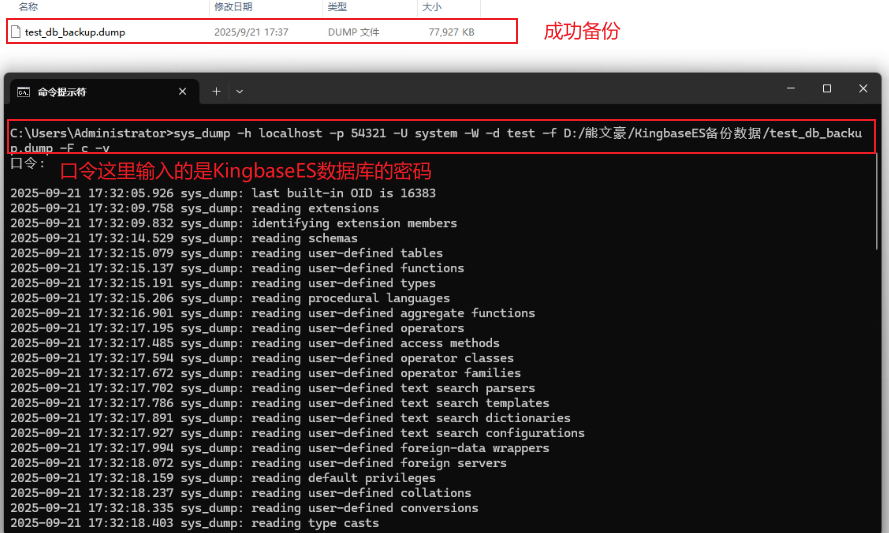The image size is (889, 533).
Task: Click the 'text search configurations' line
Action: [297, 433]
